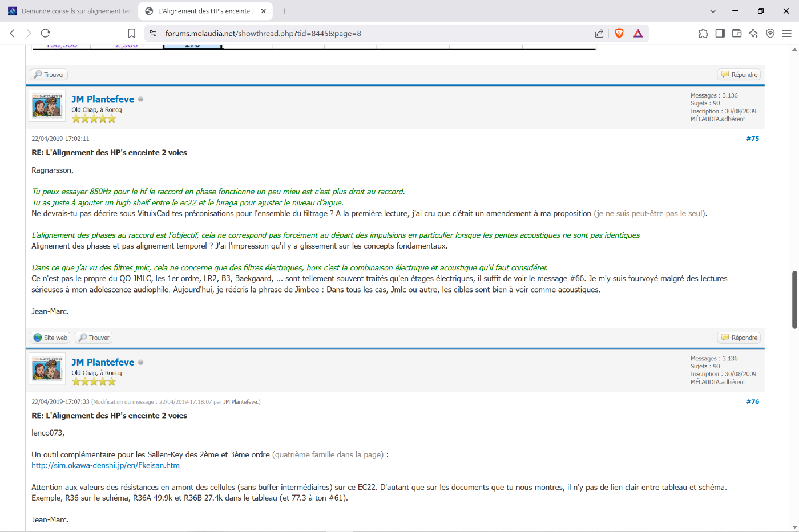Click the share page icon in address bar
This screenshot has height=532, width=799.
[599, 34]
